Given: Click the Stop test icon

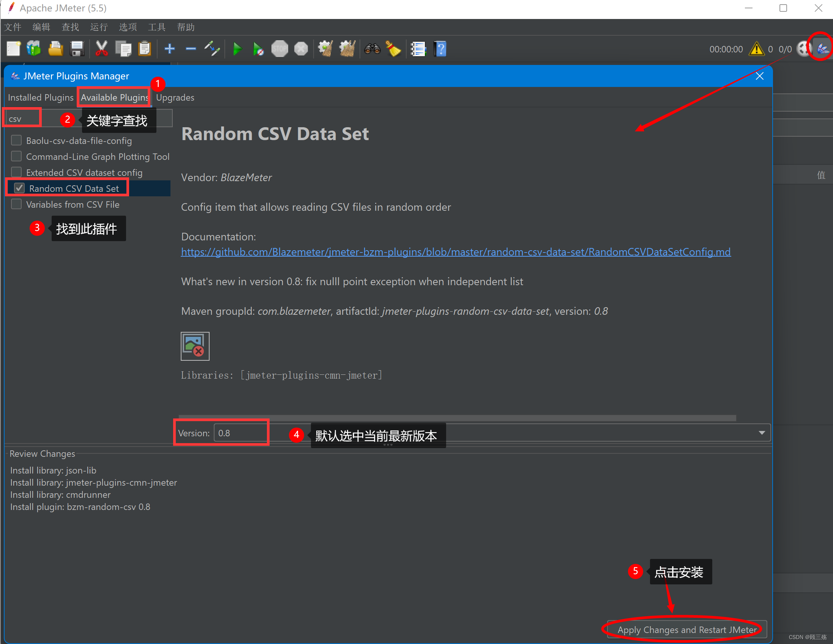Looking at the screenshot, I should [x=279, y=49].
